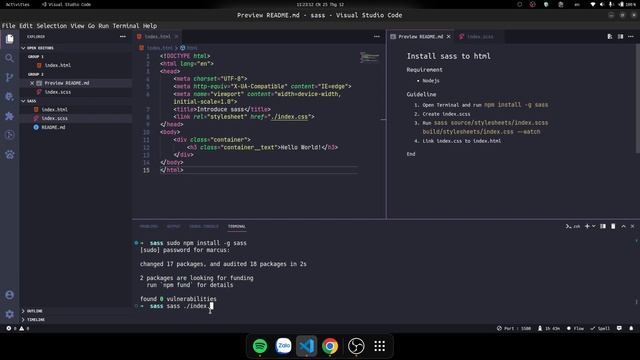
Task: Create a new terminal with plus icon
Action: pos(587,226)
